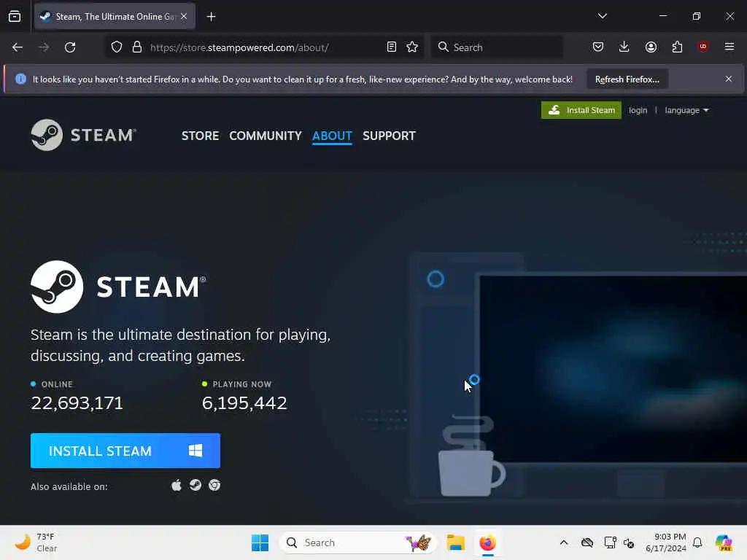747x560 pixels.
Task: Open Save to Pocket icon
Action: click(598, 47)
